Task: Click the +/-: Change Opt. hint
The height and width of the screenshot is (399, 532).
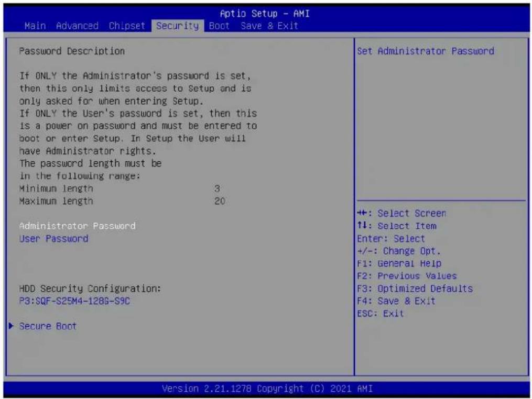Action: coord(399,251)
